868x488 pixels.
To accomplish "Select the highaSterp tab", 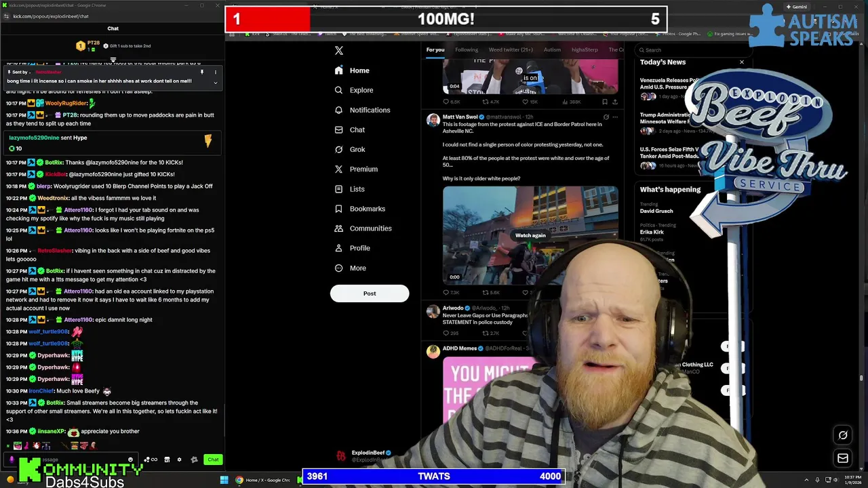I will (x=585, y=49).
